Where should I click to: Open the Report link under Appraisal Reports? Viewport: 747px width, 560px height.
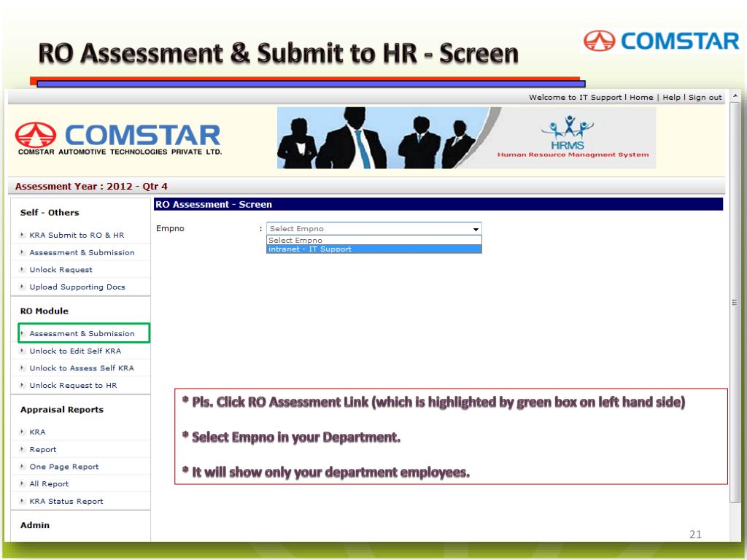coord(43,449)
